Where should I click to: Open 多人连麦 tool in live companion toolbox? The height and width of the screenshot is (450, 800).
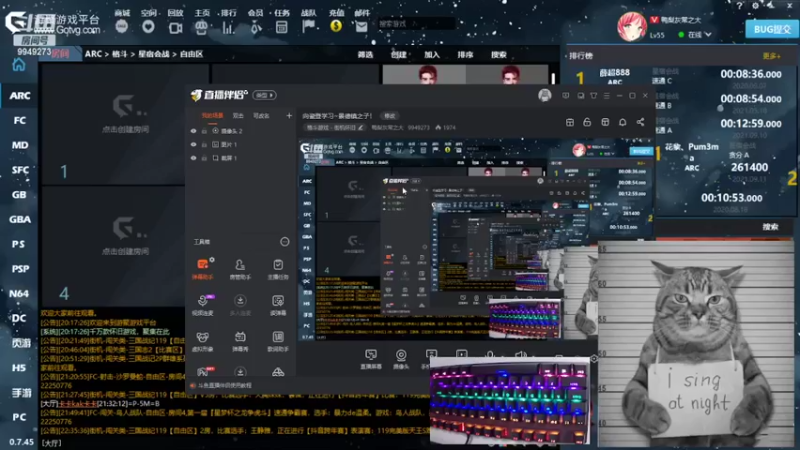[x=240, y=305]
